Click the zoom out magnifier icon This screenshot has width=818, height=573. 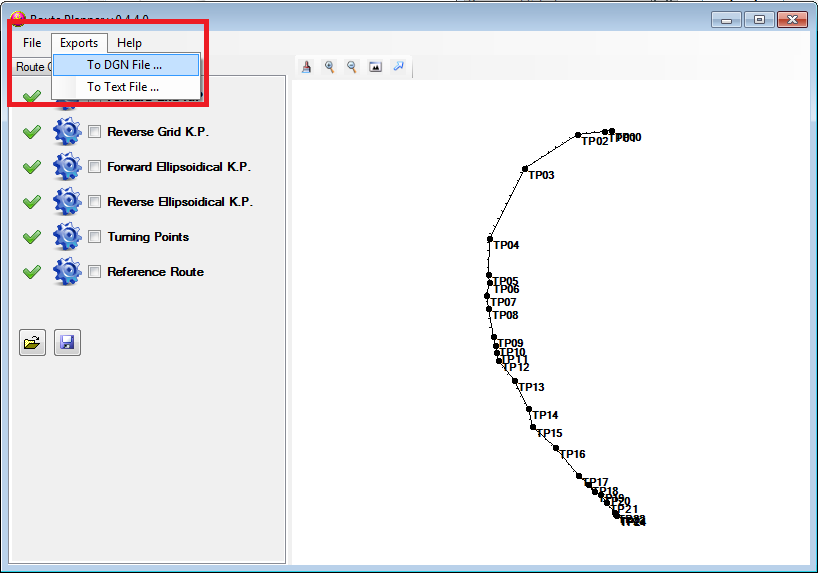click(352, 67)
